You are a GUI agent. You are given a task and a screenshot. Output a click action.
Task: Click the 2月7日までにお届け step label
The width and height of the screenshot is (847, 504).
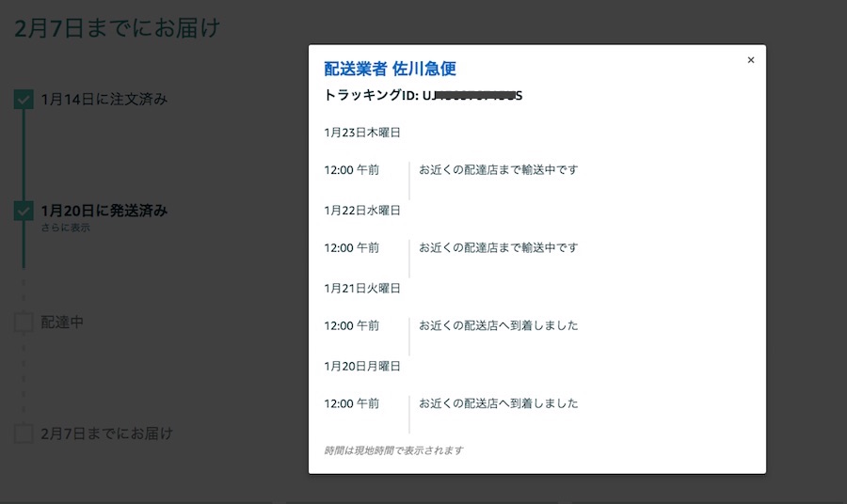pyautogui.click(x=107, y=433)
